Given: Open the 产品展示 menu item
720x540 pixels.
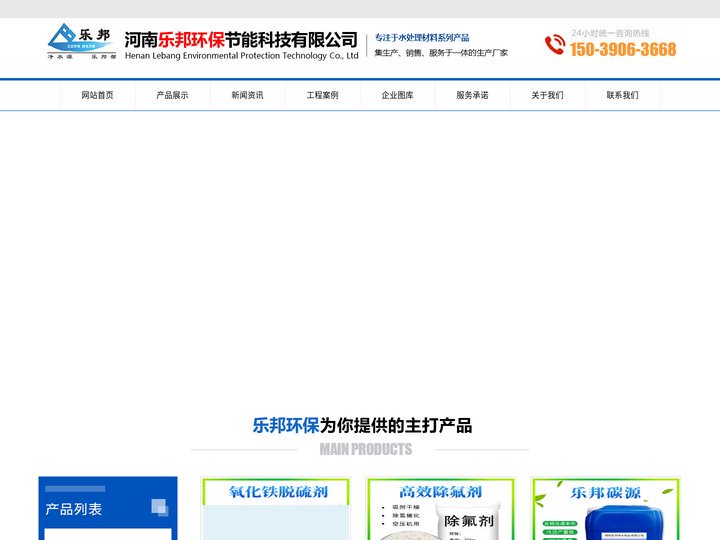Looking at the screenshot, I should 172,95.
